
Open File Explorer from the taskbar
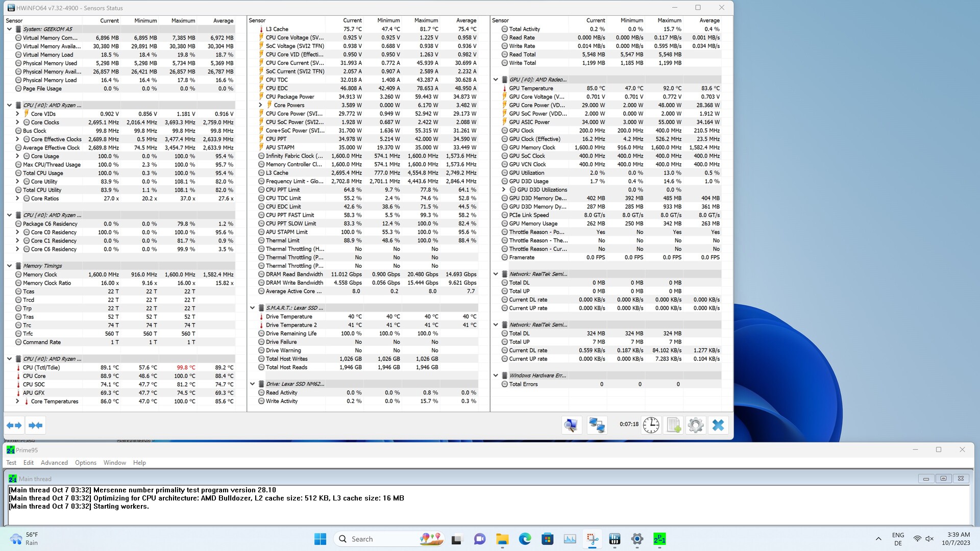502,539
